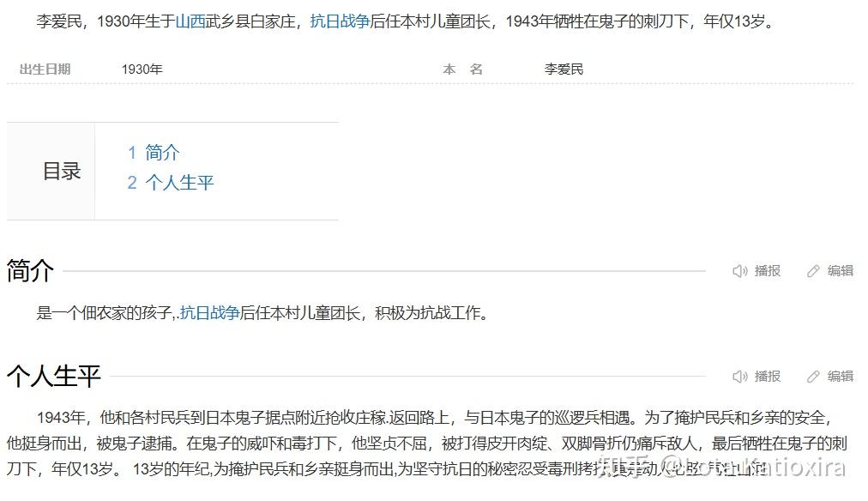Click the pencil edit icon in 简介 section
Viewport: 868px width, 501px height.
click(x=812, y=271)
